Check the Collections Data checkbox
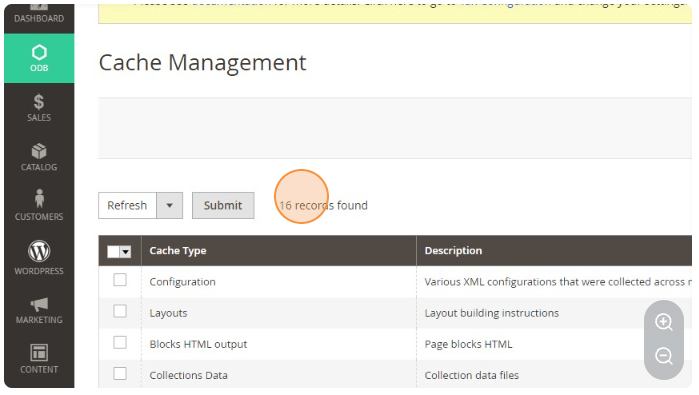 click(x=120, y=374)
